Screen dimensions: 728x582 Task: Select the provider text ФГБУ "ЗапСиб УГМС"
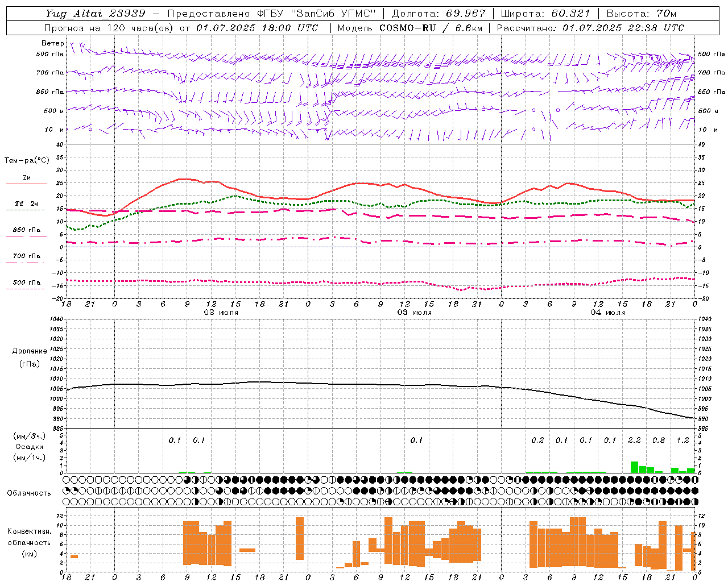pyautogui.click(x=316, y=14)
